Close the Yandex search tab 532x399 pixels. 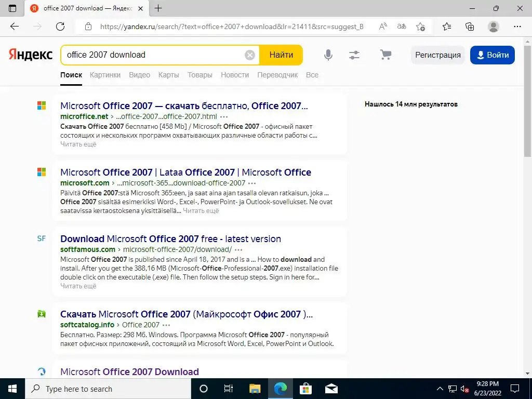click(140, 8)
